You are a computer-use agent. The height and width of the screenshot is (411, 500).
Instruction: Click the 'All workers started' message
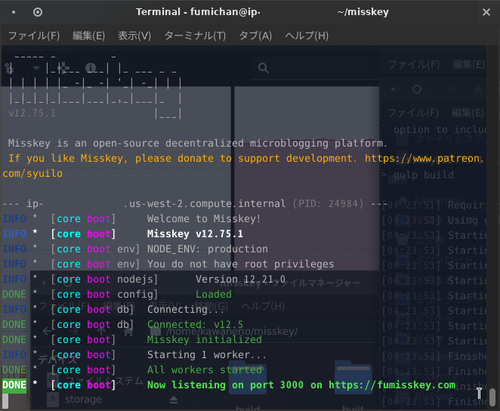(204, 370)
